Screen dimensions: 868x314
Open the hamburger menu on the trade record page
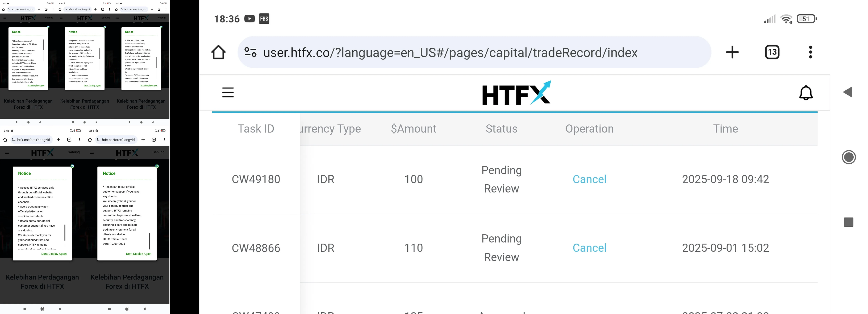point(228,92)
